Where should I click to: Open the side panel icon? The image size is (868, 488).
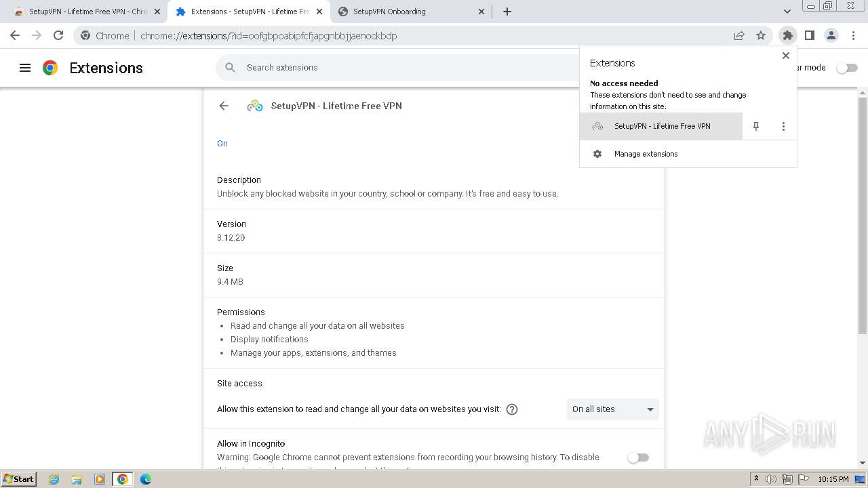click(809, 35)
